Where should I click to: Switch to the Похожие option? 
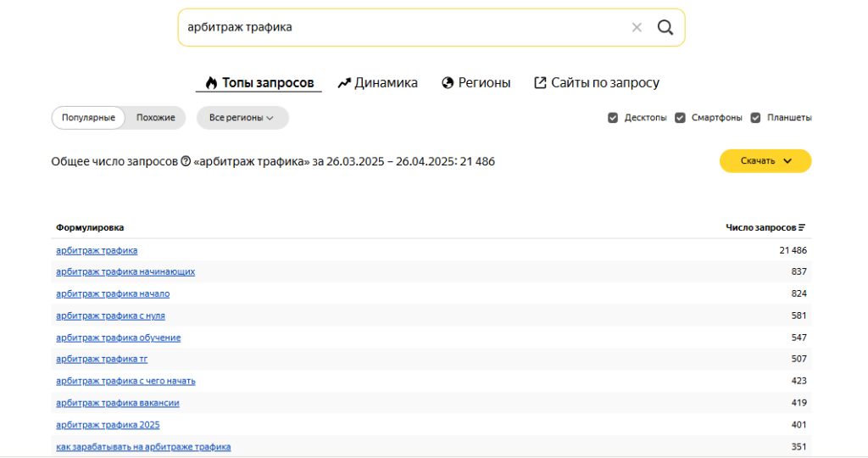tap(156, 117)
